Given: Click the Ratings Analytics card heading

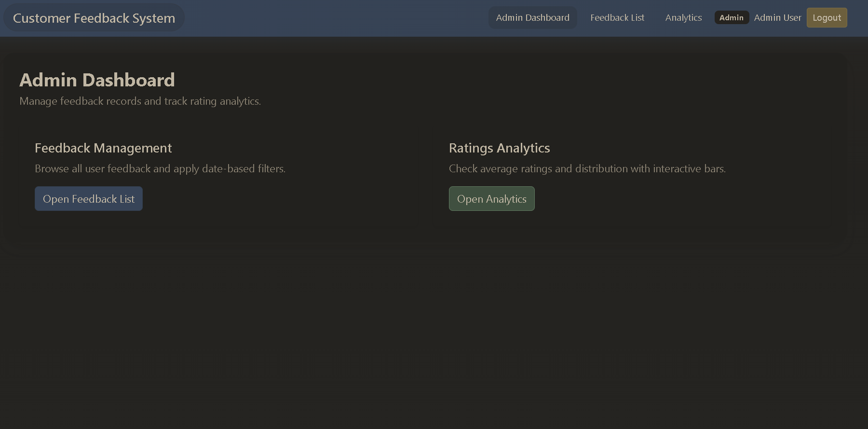Looking at the screenshot, I should [x=499, y=148].
